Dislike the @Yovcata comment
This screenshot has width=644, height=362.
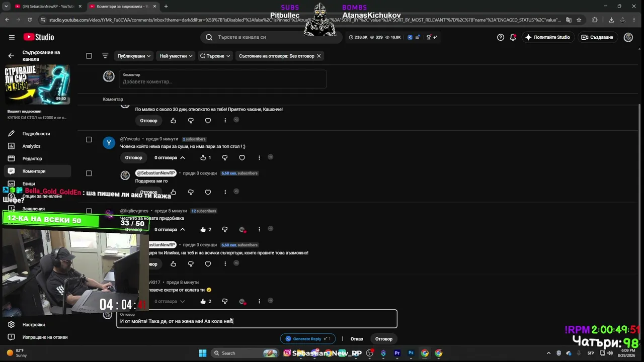225,158
